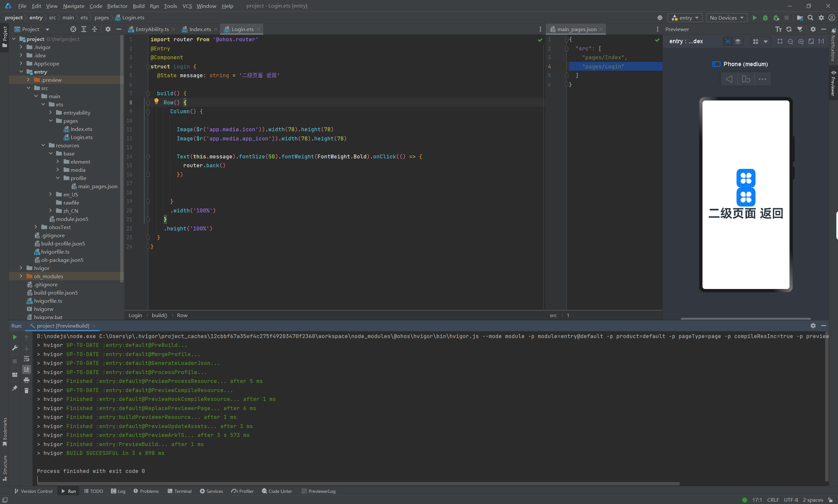Attach debugger to process
The height and width of the screenshot is (504, 838).
(776, 18)
